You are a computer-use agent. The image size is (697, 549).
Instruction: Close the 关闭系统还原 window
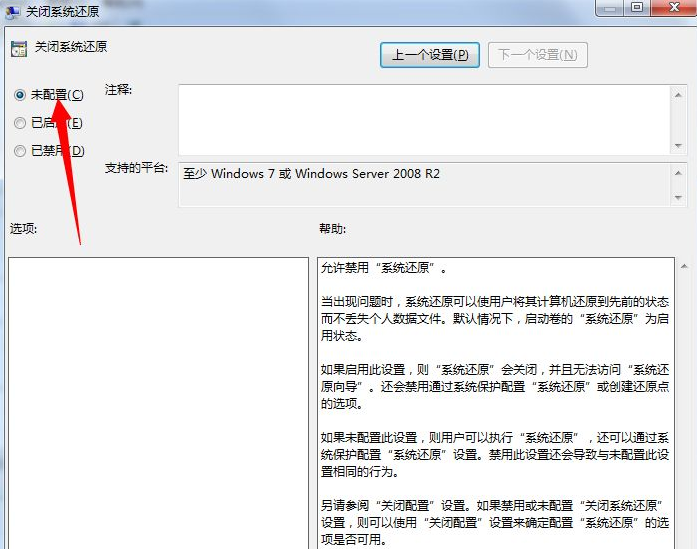coord(674,8)
